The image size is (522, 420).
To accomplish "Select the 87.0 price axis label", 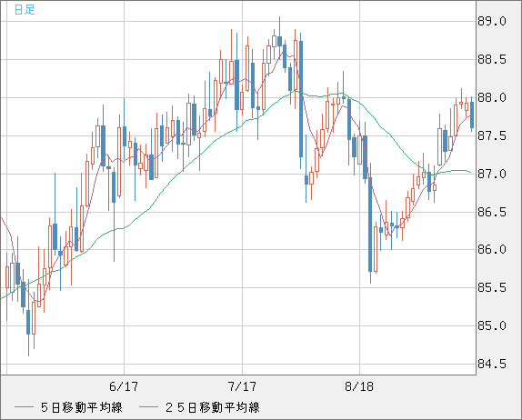I will tap(492, 174).
